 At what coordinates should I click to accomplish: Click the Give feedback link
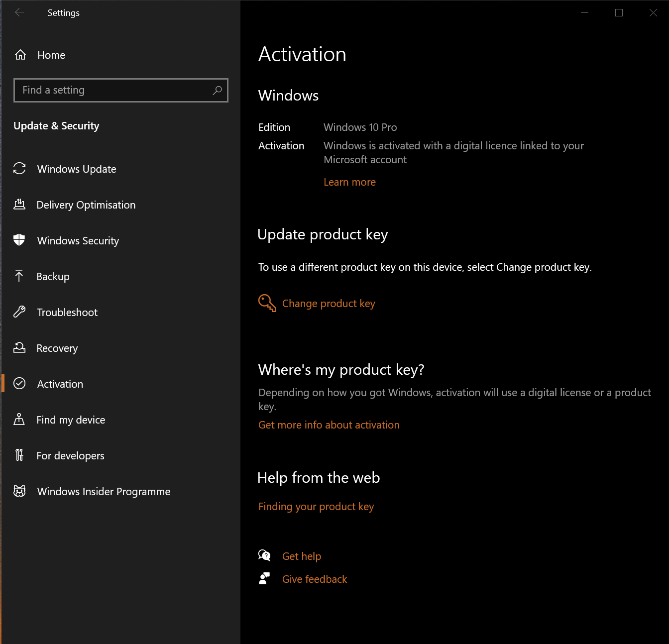tap(315, 579)
